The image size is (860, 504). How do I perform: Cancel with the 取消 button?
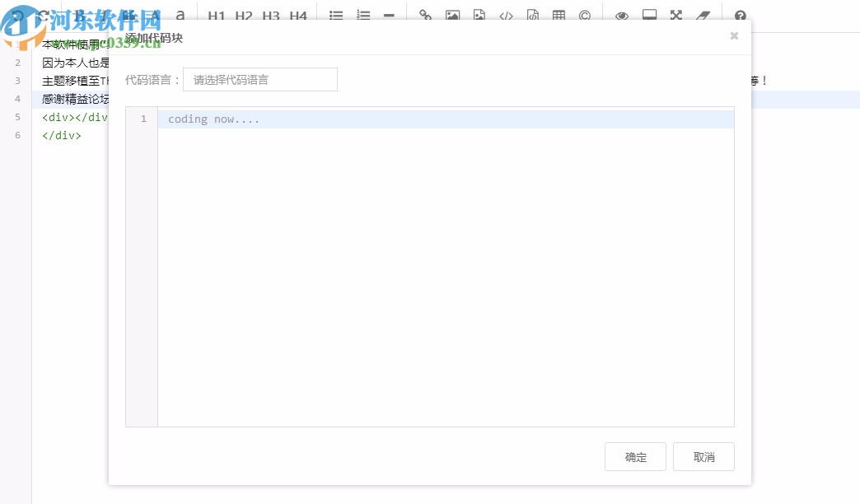703,456
